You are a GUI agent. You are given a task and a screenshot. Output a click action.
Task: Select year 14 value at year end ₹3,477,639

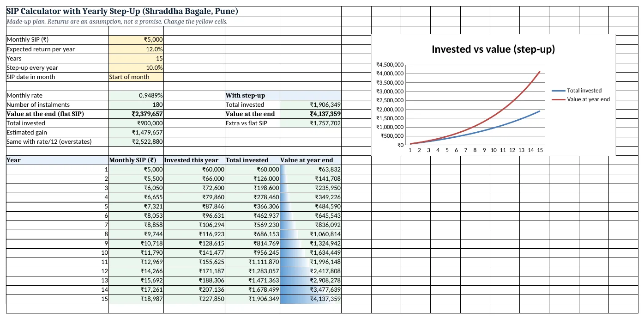(x=310, y=290)
